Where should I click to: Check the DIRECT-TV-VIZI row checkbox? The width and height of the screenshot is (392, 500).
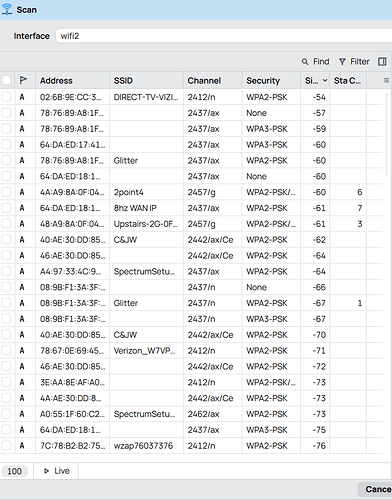pyautogui.click(x=6, y=97)
